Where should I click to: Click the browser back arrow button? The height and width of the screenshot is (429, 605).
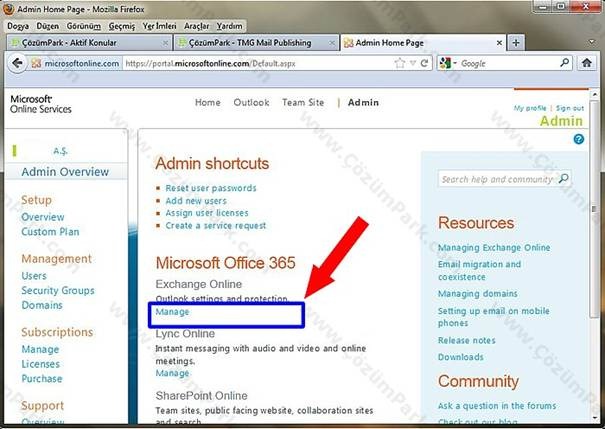pyautogui.click(x=17, y=63)
